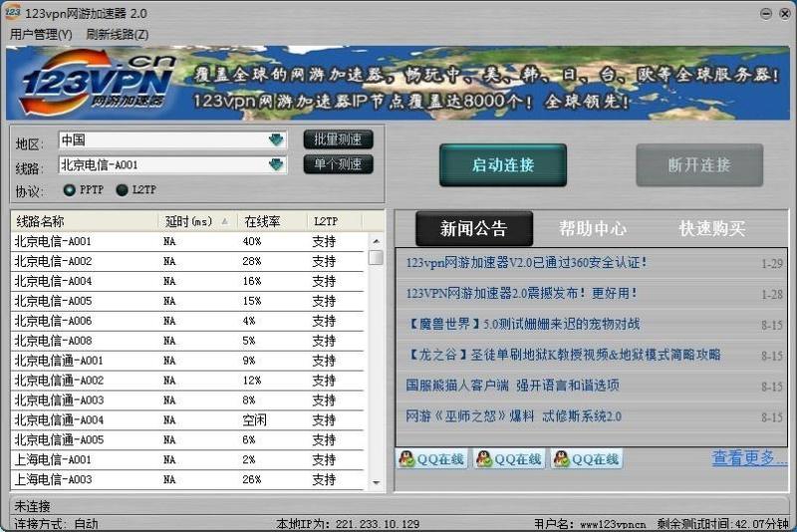Expand the 线路 route dropdown arrow
Screen dimensions: 797x532
pos(276,164)
